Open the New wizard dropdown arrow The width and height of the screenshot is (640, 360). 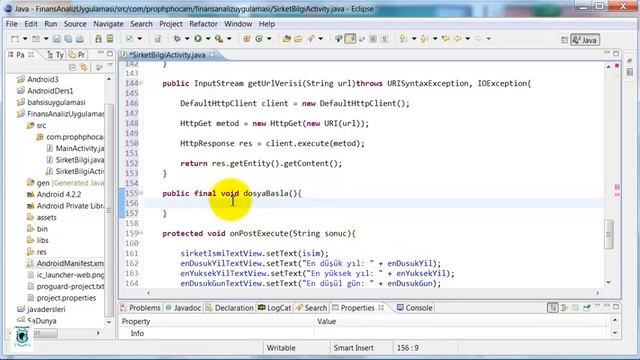pos(24,39)
